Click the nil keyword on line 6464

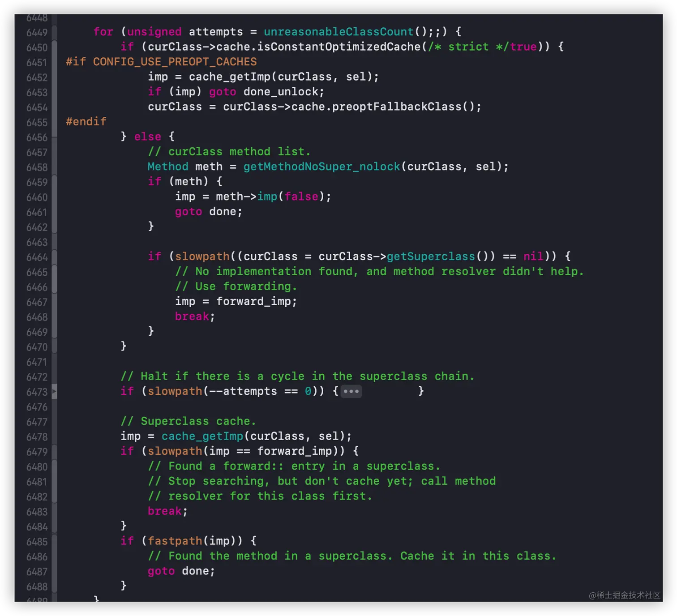(x=533, y=257)
